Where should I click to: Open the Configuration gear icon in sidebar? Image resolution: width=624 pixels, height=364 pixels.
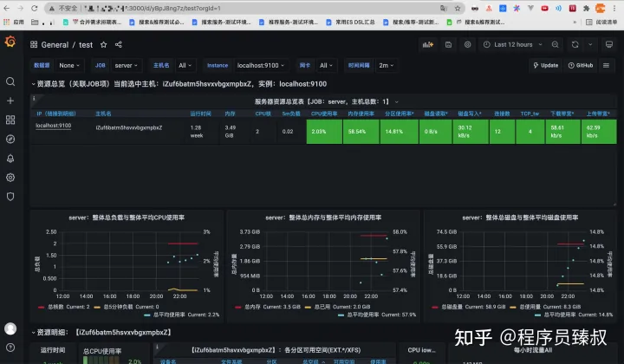tap(10, 178)
